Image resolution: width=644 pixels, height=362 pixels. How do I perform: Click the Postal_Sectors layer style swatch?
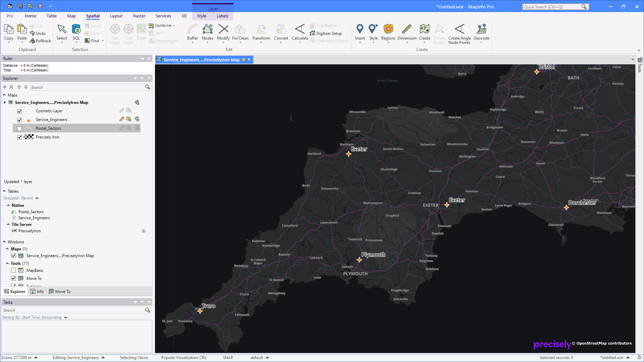[x=29, y=128]
